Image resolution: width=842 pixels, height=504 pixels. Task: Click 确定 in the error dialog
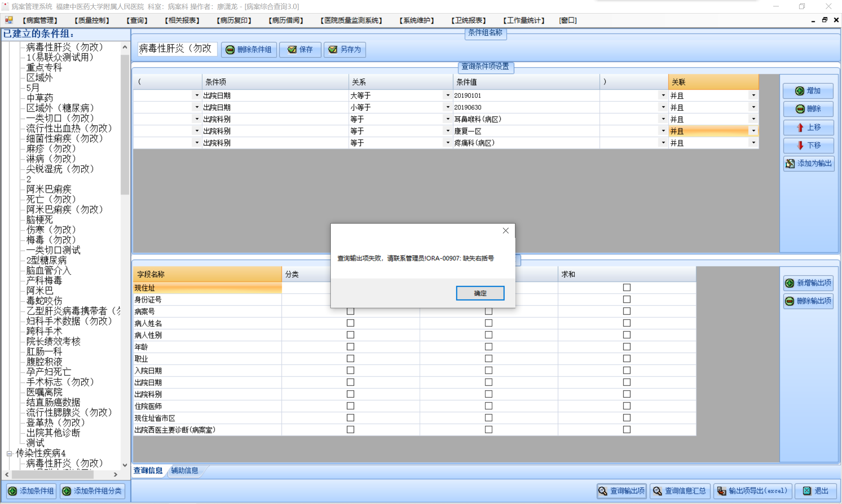(480, 293)
